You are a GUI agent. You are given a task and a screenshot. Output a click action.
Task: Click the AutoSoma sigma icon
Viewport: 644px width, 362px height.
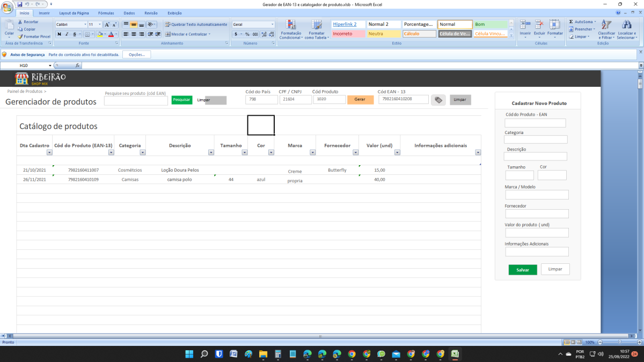(x=571, y=21)
